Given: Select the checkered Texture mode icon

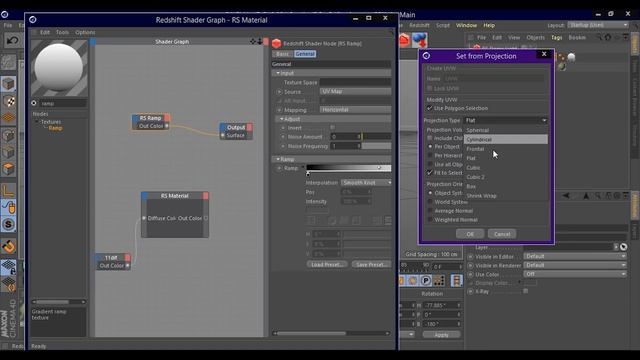Looking at the screenshot, I should point(8,101).
